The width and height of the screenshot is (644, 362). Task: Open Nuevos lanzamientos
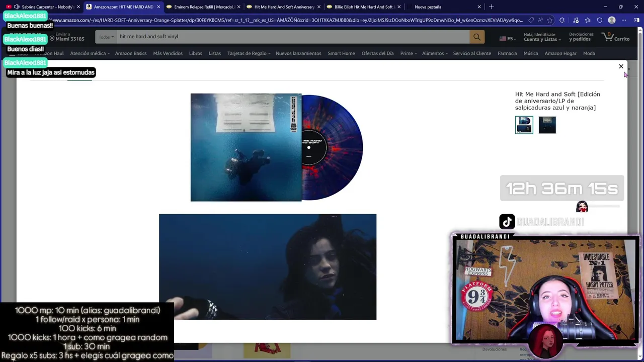coord(298,53)
